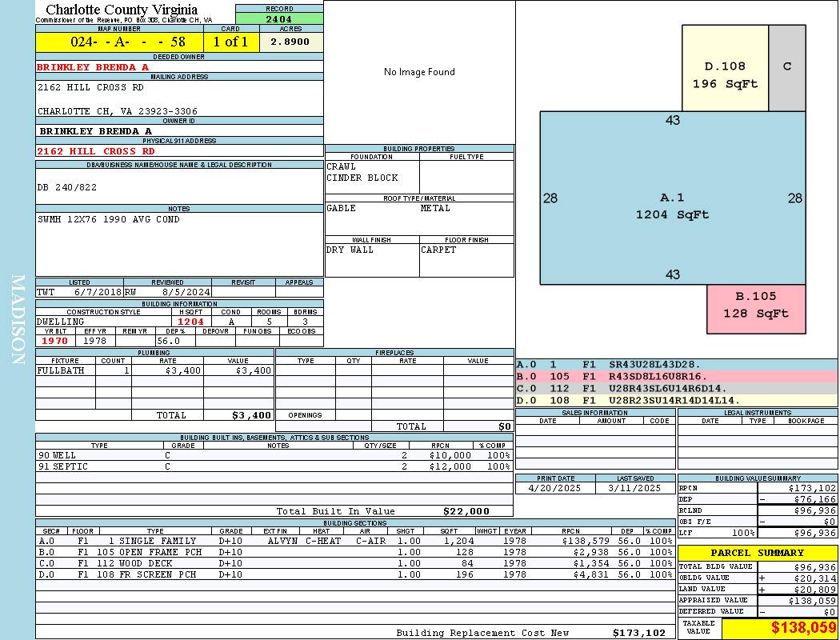Click roof type GABLE
Image resolution: width=840 pixels, height=640 pixels.
(342, 208)
